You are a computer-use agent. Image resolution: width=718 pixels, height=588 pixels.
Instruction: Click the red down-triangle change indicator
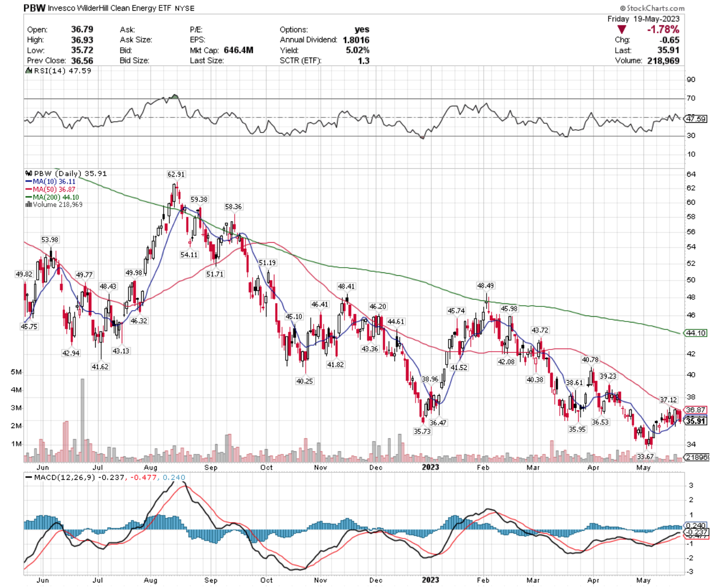[x=622, y=30]
